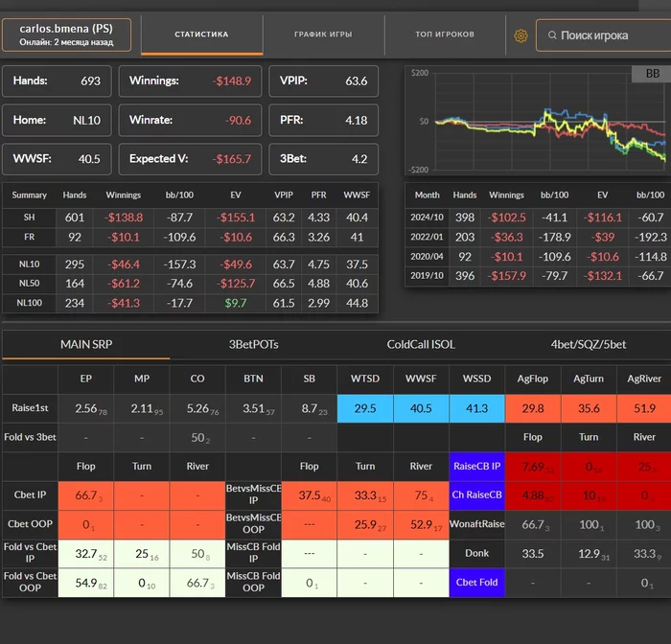Image resolution: width=671 pixels, height=644 pixels.
Task: Click the magnifier icon in player search
Action: point(550,35)
